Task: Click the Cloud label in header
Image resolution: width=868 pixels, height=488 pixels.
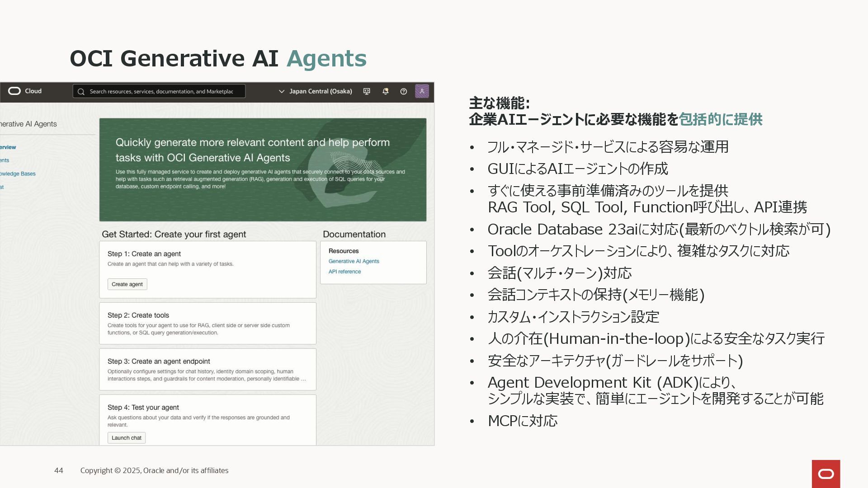Action: click(33, 91)
